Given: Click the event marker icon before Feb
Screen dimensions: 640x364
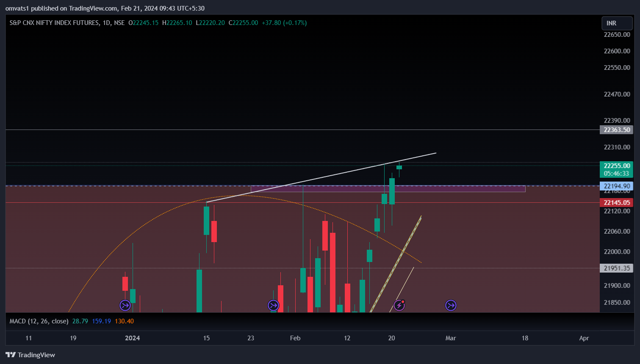Looking at the screenshot, I should [x=274, y=305].
